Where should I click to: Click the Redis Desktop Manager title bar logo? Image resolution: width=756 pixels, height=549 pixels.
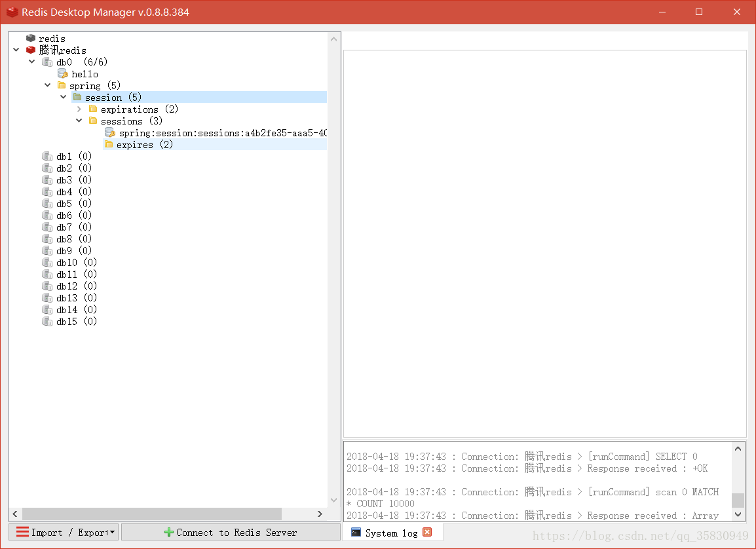12,12
